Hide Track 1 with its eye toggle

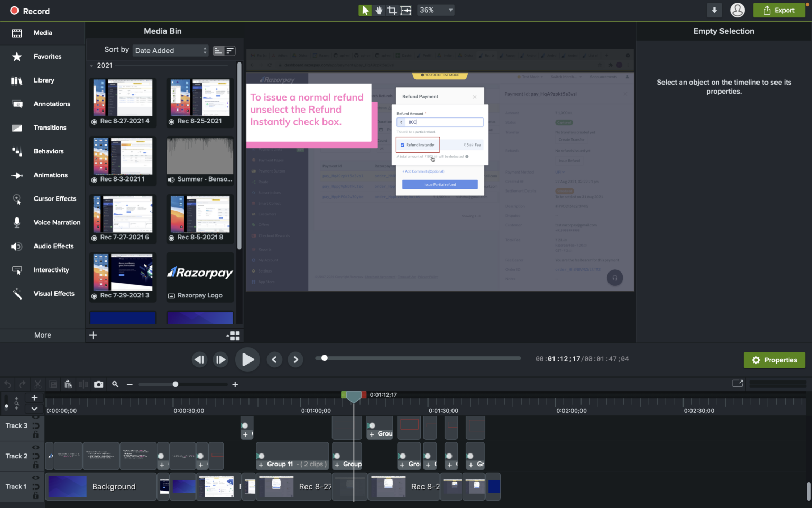35,478
